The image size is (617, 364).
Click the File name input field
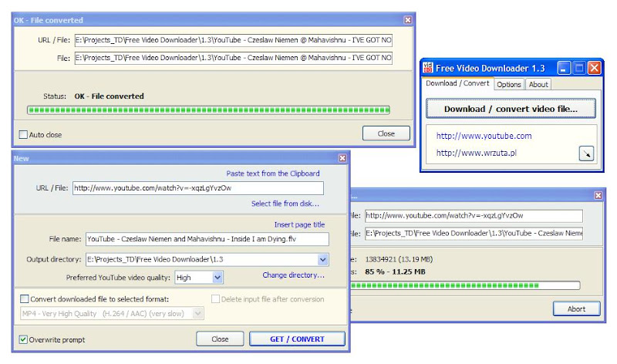[207, 239]
